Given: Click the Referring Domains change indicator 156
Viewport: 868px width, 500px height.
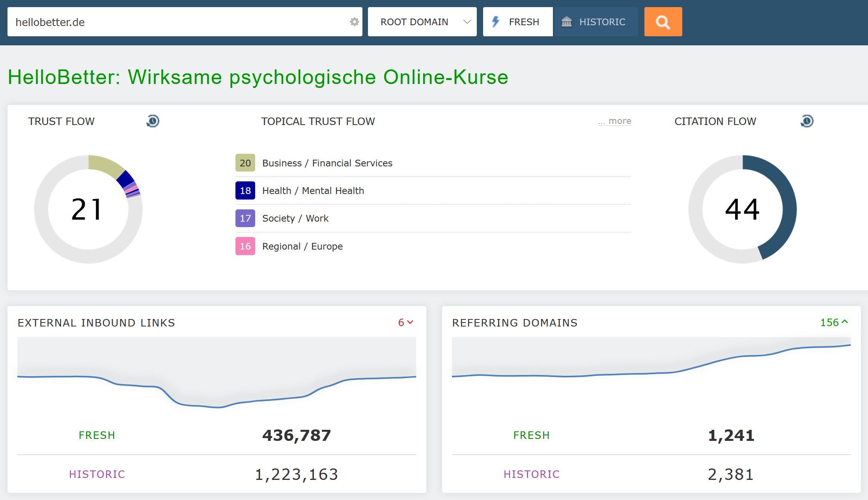Looking at the screenshot, I should click(834, 323).
